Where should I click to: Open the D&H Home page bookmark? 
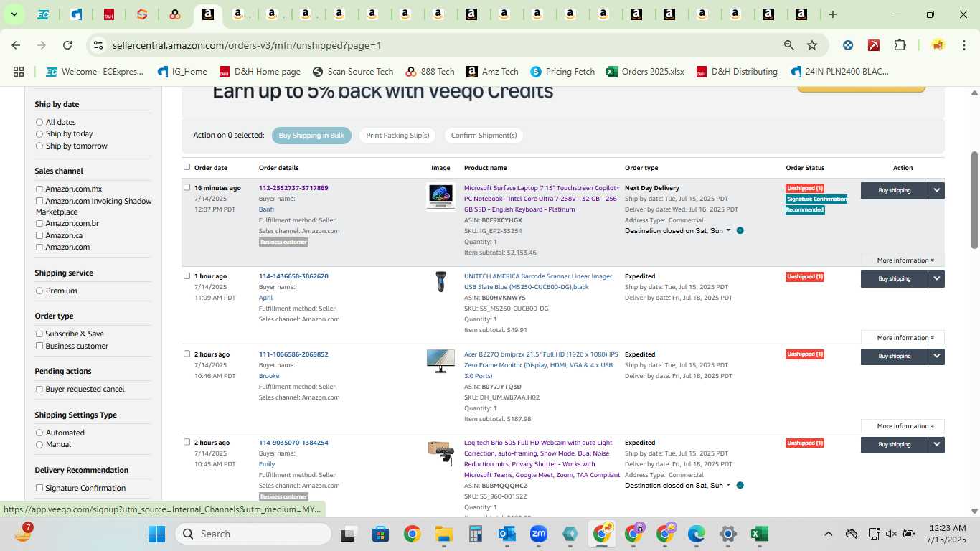260,72
